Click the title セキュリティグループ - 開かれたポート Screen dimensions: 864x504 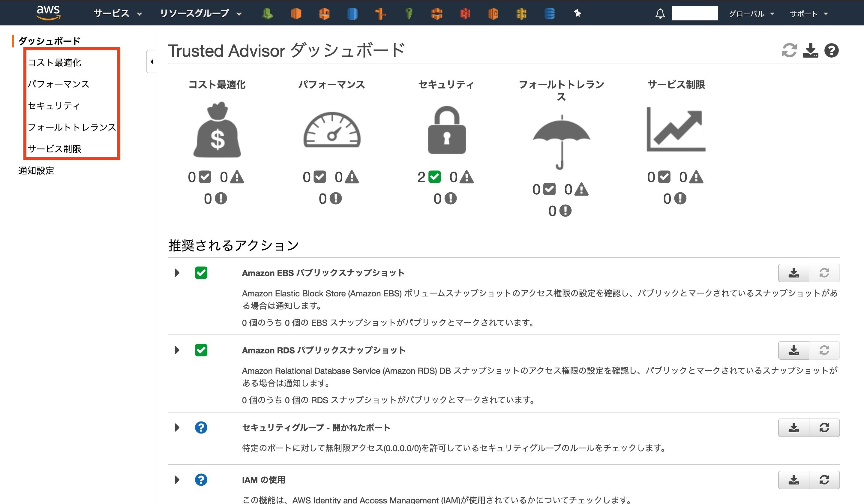pyautogui.click(x=316, y=427)
